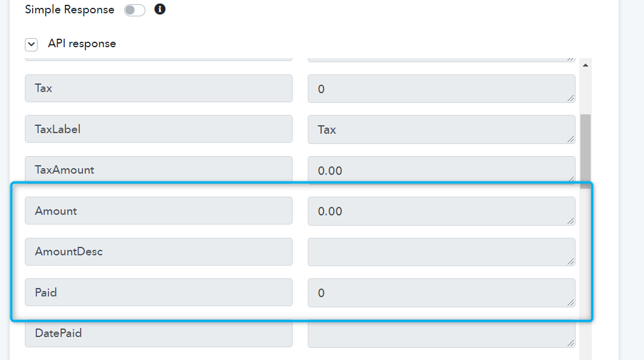Click the Simple Response info icon
The height and width of the screenshot is (360, 644).
coord(160,9)
